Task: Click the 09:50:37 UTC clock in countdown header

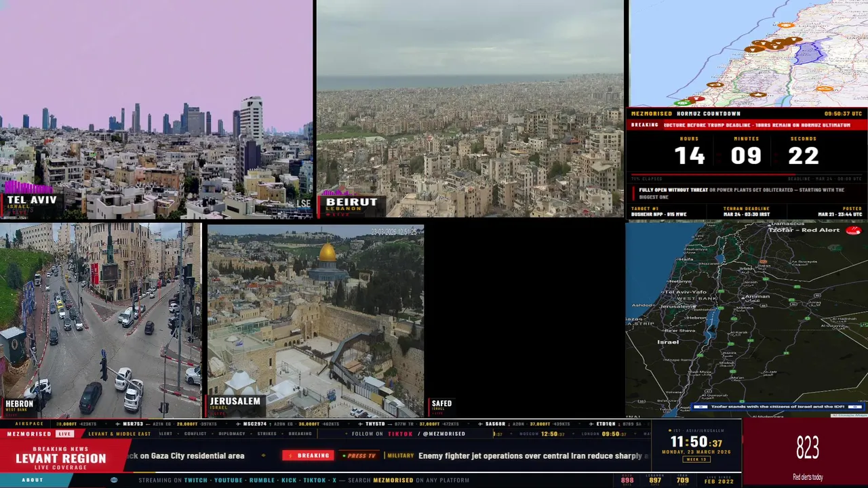Action: coord(843,114)
